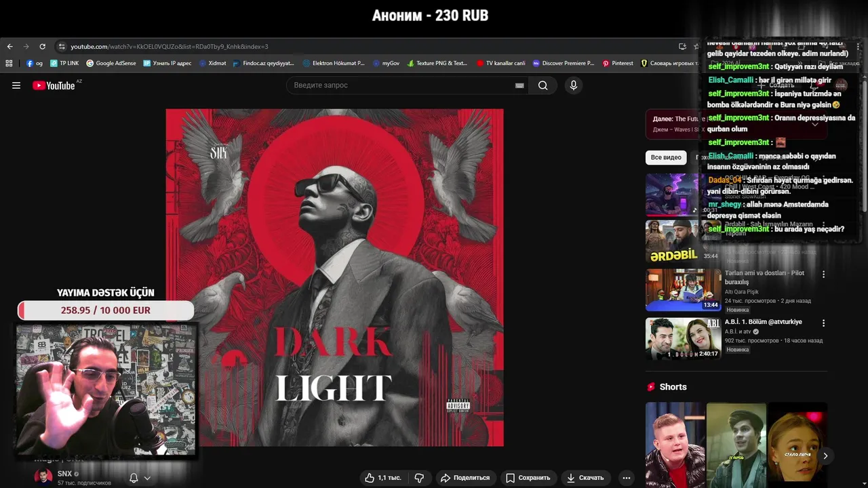Open the Findoc.az bookmark
Screen dimensions: 868x488
point(263,63)
